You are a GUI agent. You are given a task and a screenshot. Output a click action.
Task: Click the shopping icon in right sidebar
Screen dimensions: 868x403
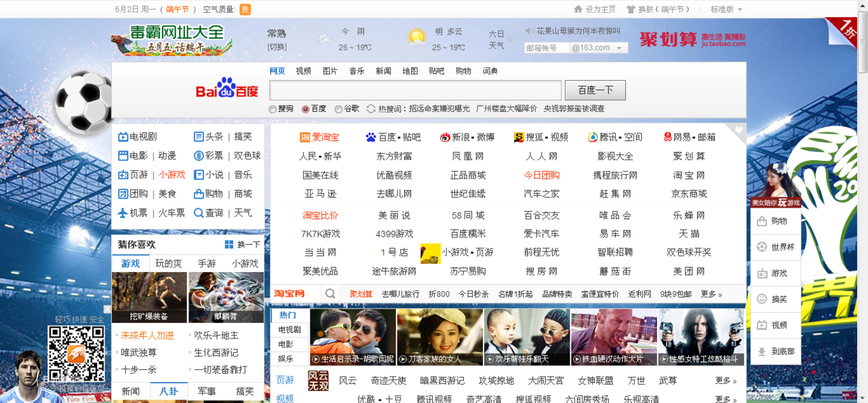[762, 221]
